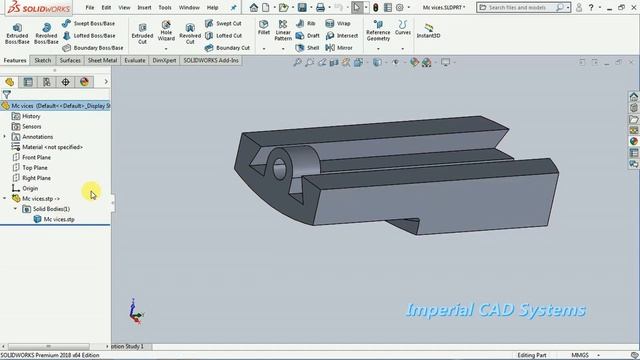This screenshot has height=360, width=640.
Task: Open the Edit menu
Action: [106, 7]
